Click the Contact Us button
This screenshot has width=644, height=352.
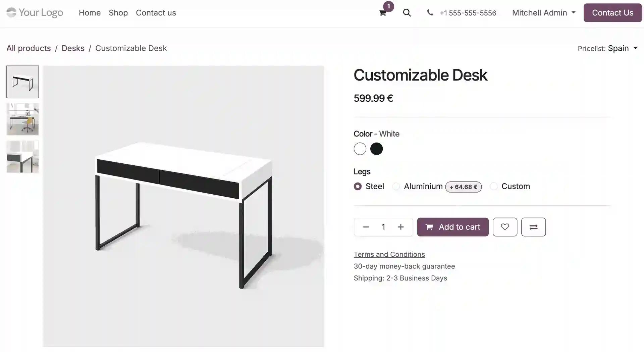[x=612, y=13]
